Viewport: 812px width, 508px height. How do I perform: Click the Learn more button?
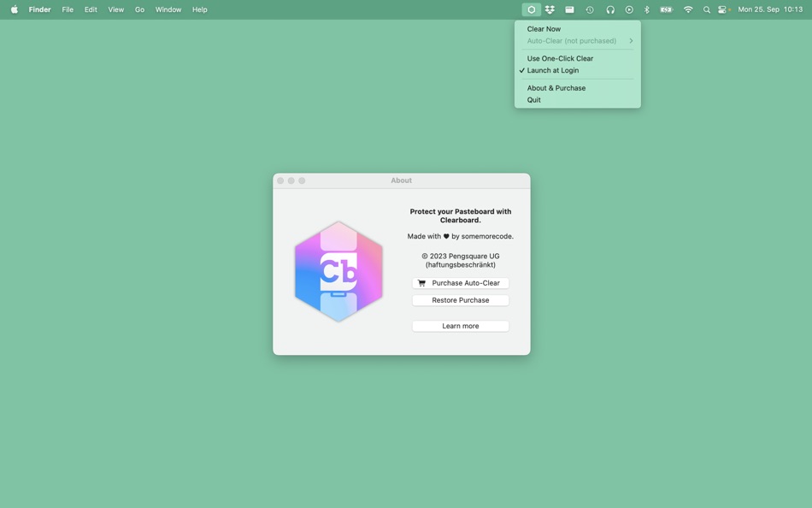(x=461, y=326)
